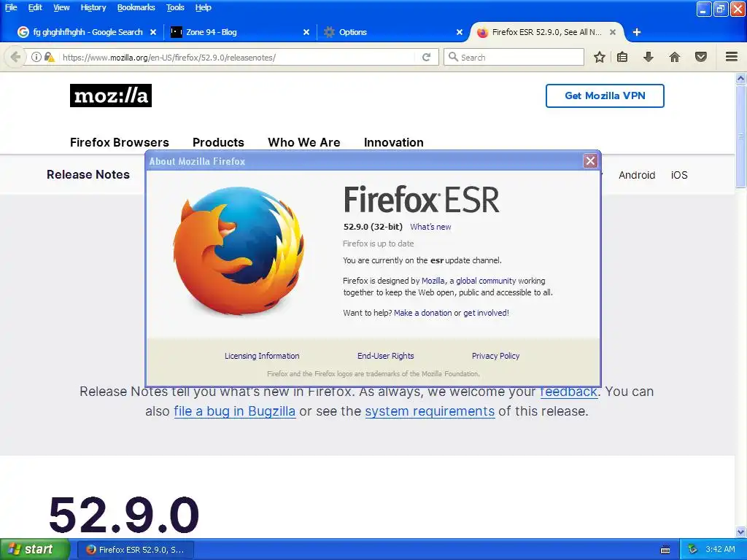747x560 pixels.
Task: Click the What's new link
Action: click(x=430, y=227)
